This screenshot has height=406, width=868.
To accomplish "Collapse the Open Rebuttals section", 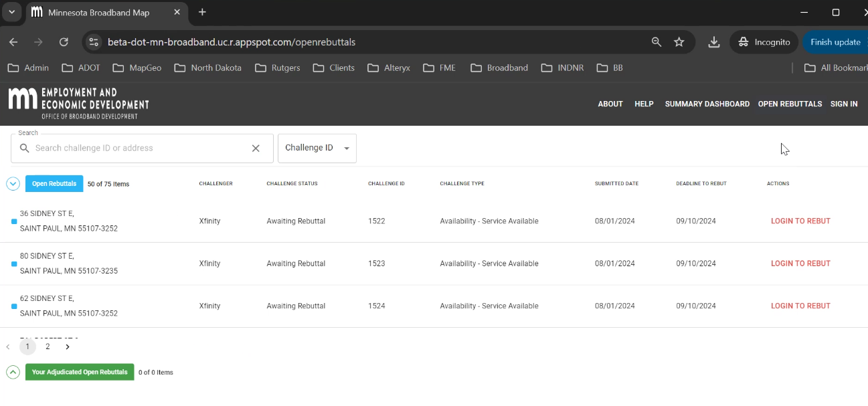I will pyautogui.click(x=13, y=184).
